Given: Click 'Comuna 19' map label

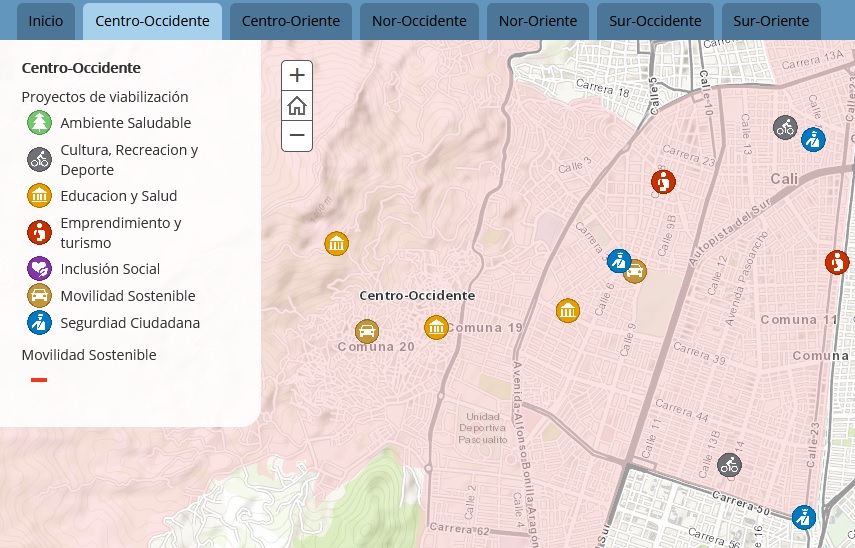Looking at the screenshot, I should point(485,328).
